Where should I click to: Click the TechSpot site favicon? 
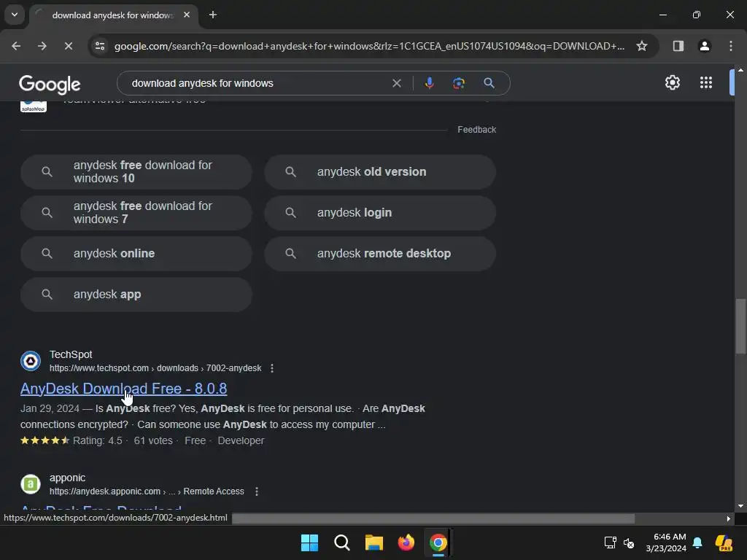click(31, 361)
